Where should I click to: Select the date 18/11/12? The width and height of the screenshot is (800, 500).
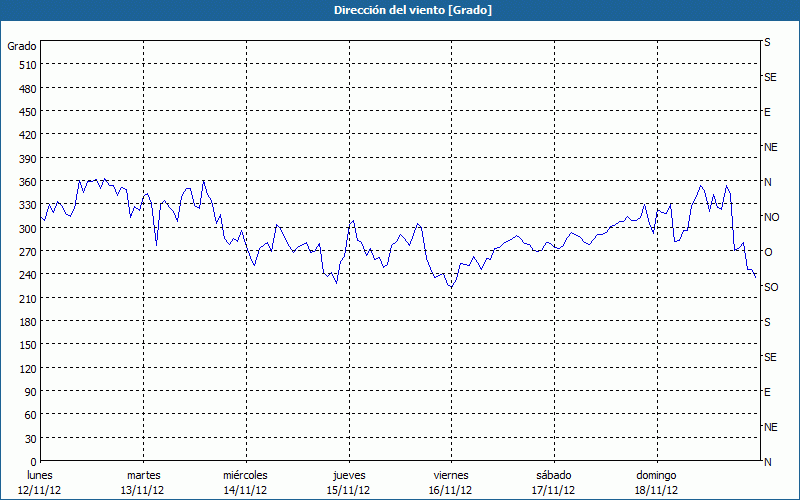coord(656,490)
